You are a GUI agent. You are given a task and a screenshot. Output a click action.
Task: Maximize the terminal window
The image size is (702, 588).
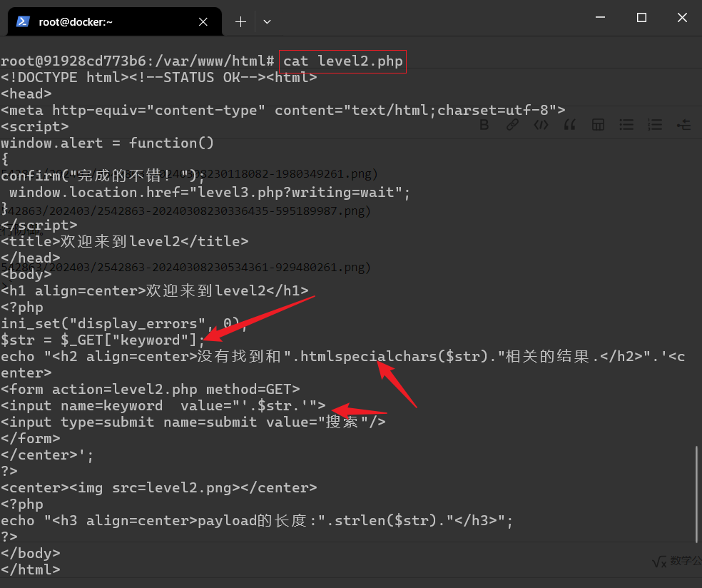coord(641,17)
